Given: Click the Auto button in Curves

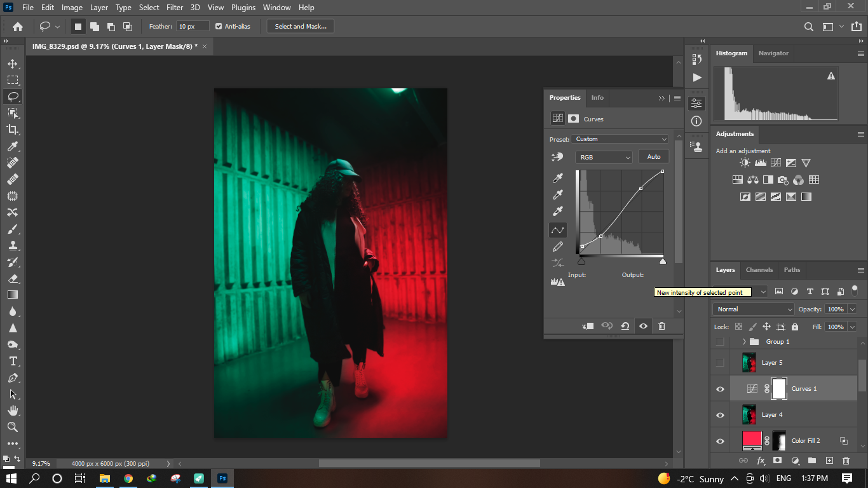Looking at the screenshot, I should tap(654, 157).
